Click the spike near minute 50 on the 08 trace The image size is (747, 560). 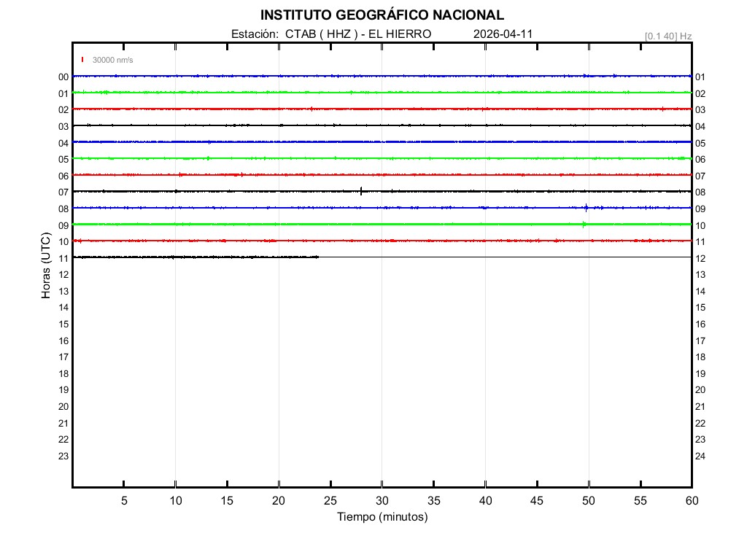coord(586,207)
